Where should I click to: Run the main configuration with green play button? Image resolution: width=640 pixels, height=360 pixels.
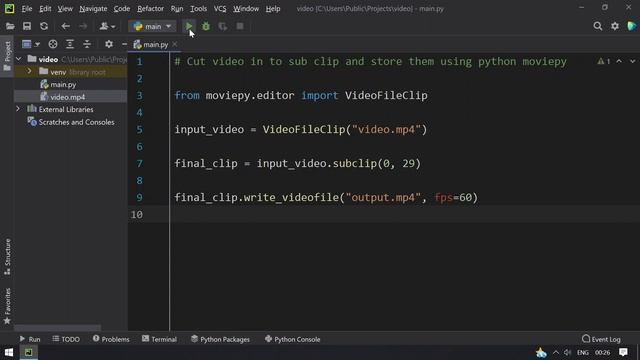(x=189, y=27)
